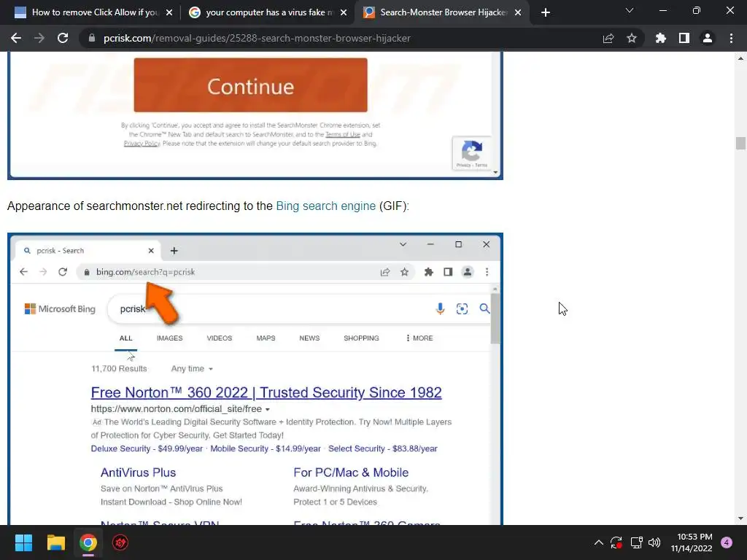
Task: Open Chrome three-dot menu
Action: [731, 38]
